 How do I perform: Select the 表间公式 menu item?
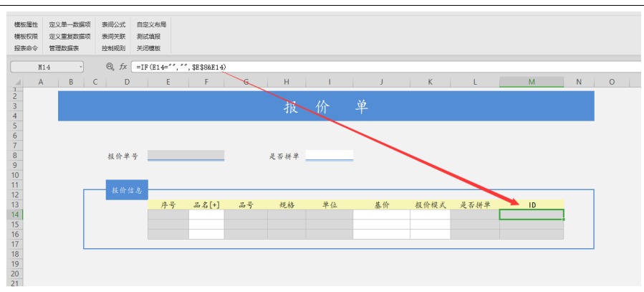pos(113,24)
